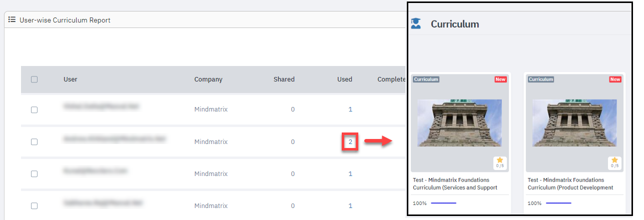Open Test - Mindmatrix Foundations Curriculum (Services and Support
Viewport: 644px width, 220px height.
click(455, 183)
